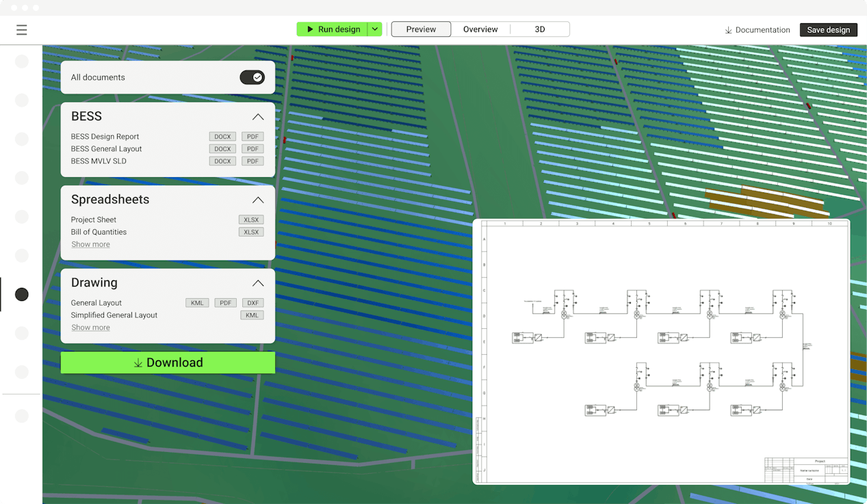Click the bottom sidebar circle below divider
This screenshot has height=504, width=867.
coord(22,416)
